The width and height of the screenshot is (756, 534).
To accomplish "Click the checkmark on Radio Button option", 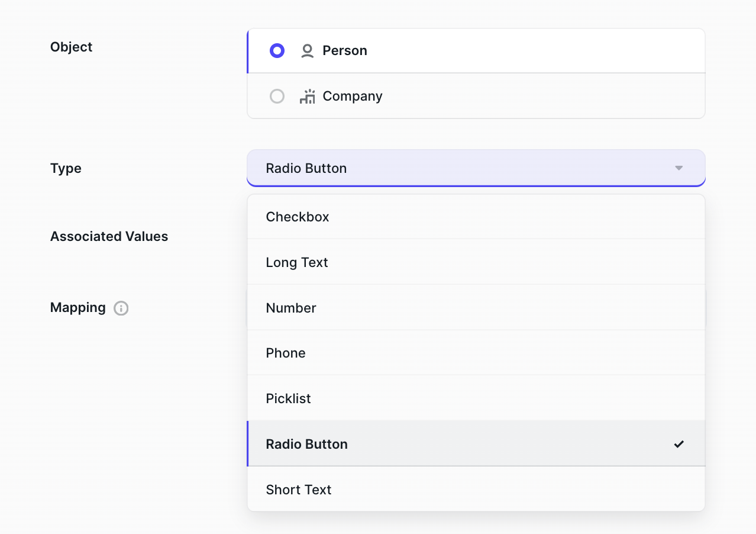I will tap(679, 444).
